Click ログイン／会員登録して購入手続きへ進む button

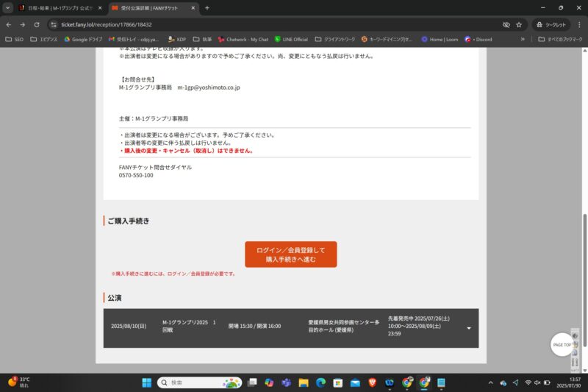click(290, 254)
